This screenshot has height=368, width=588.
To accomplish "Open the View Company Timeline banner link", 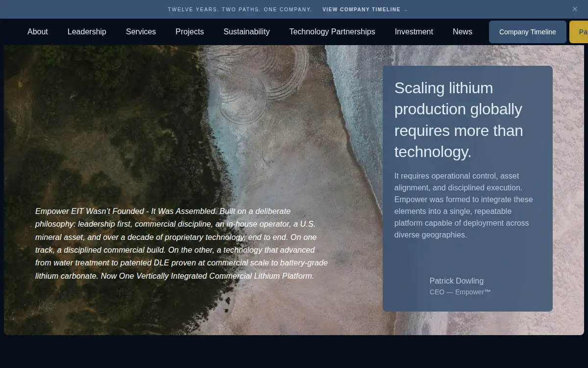I will tap(365, 9).
